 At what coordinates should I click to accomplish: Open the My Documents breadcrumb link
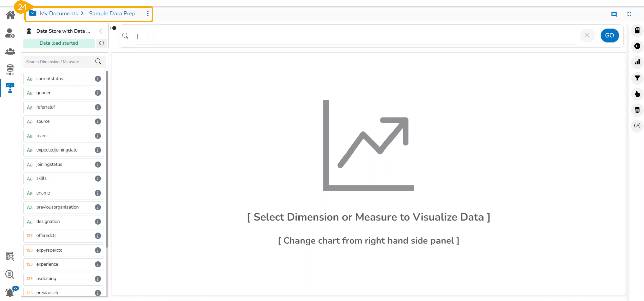click(59, 14)
